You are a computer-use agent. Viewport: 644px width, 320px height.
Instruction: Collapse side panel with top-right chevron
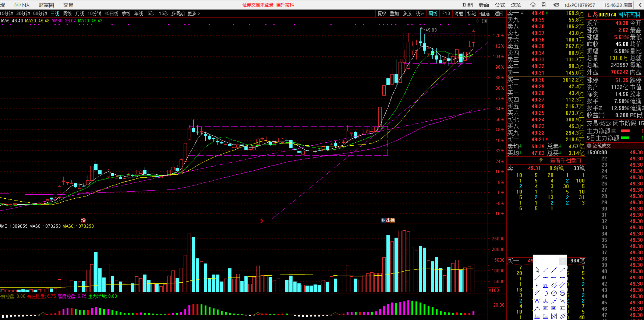(640, 5)
